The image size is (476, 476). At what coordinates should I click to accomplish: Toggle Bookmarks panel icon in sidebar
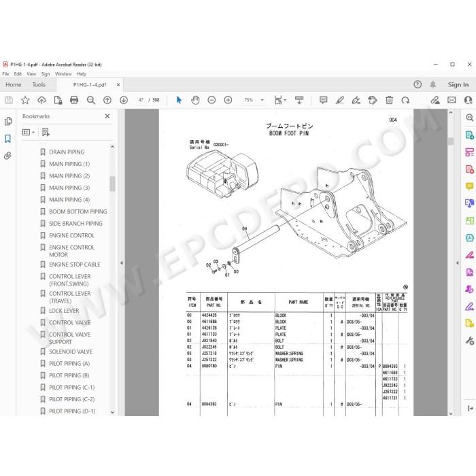[8, 139]
